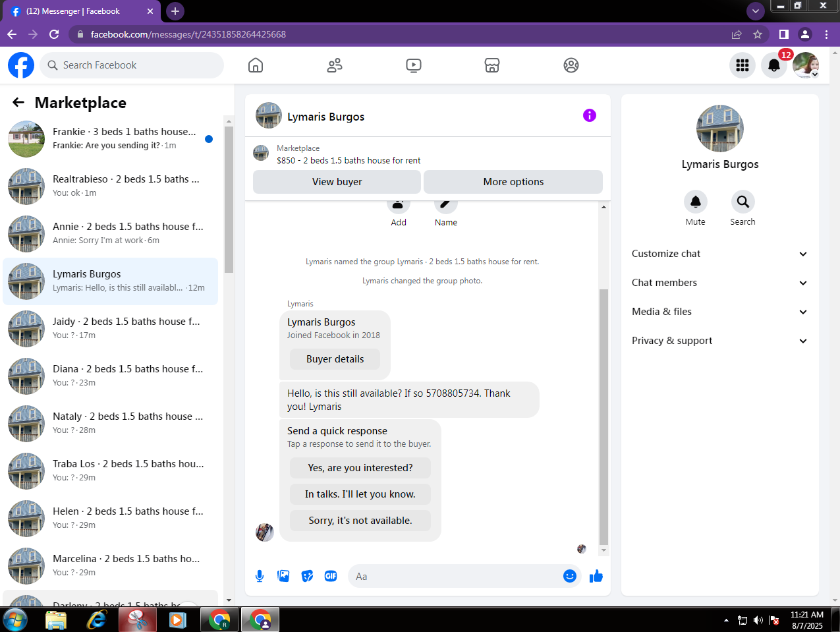Screen dimensions: 840x632
Task: Reload the browser page
Action: click(54, 34)
